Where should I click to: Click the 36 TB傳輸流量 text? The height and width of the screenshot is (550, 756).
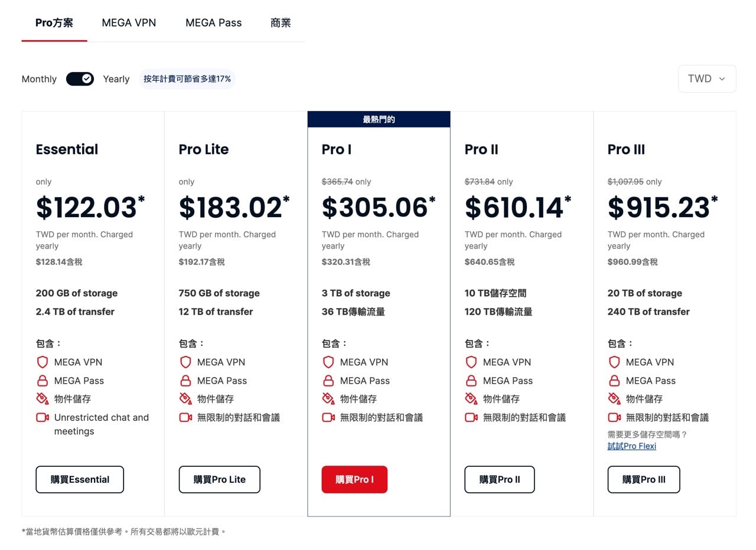tap(353, 312)
